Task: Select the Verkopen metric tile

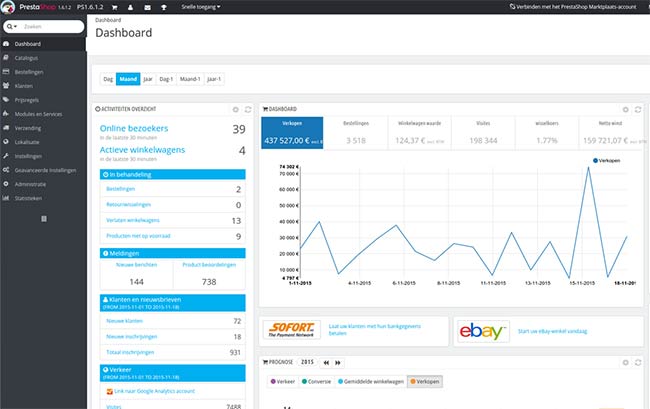Action: (292, 133)
